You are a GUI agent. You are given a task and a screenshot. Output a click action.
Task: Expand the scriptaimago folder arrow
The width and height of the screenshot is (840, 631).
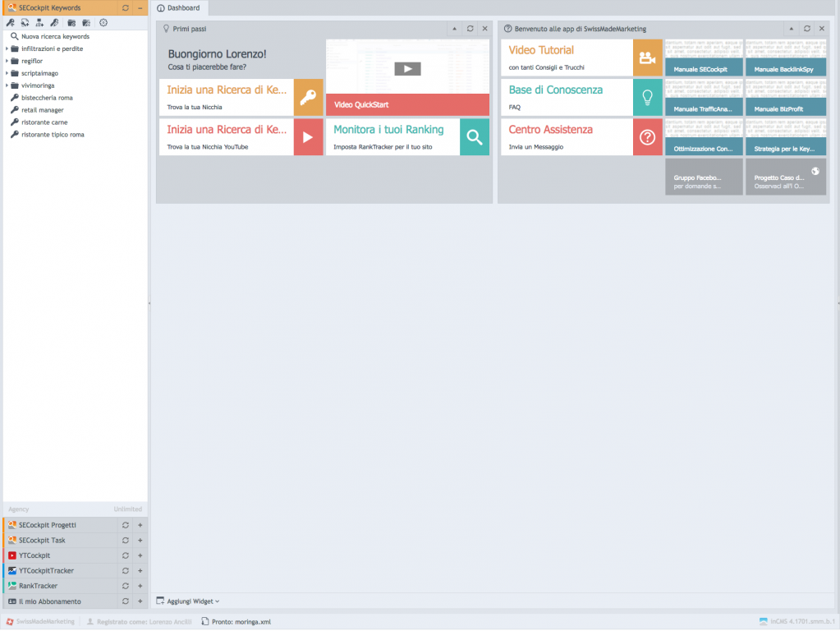click(7, 73)
